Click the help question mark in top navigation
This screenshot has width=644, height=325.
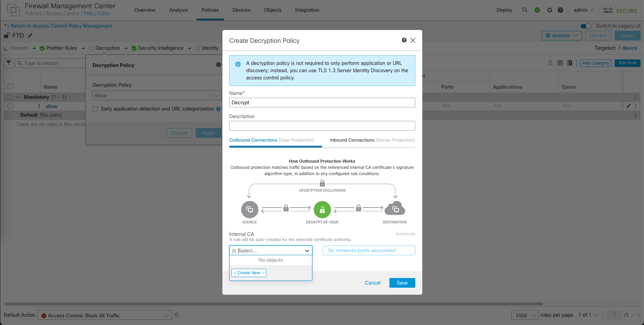(560, 10)
